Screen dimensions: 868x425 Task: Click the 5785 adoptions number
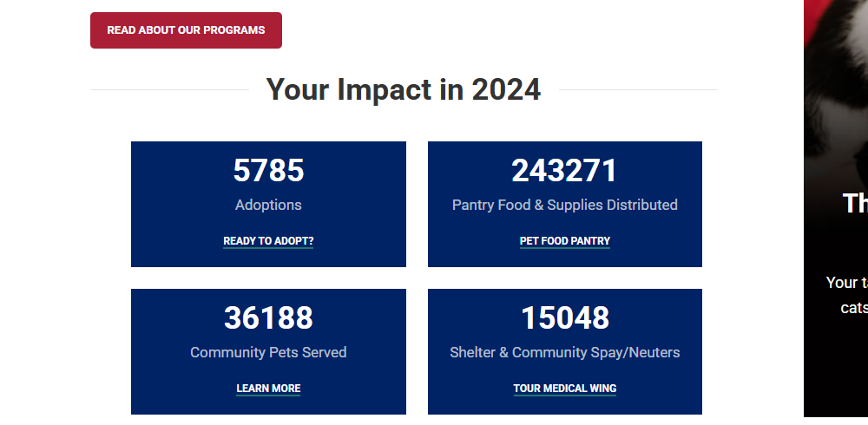268,171
